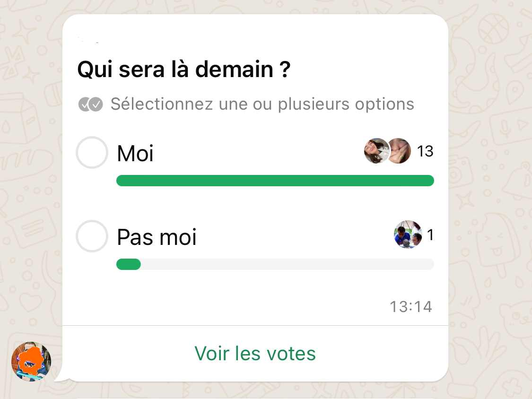Click the message bubble tail beside sender avatar
Viewport: 532px width, 399px height.
[x=61, y=376]
